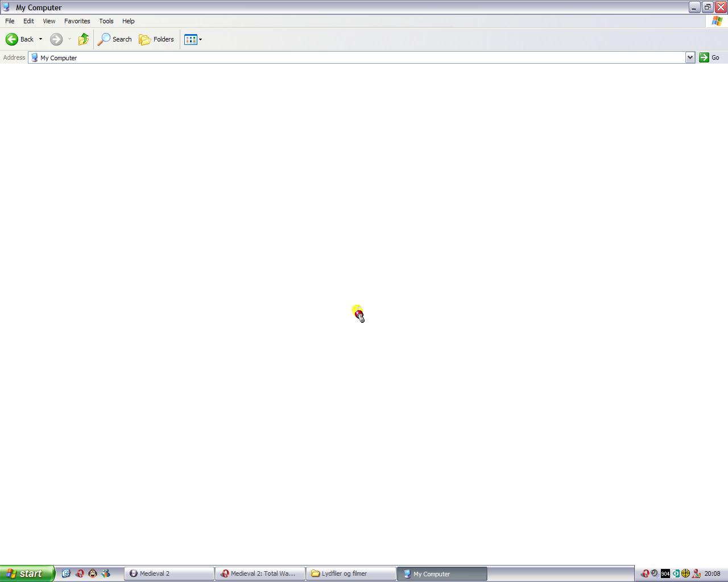
Task: Close the My Computer window
Action: click(x=721, y=7)
